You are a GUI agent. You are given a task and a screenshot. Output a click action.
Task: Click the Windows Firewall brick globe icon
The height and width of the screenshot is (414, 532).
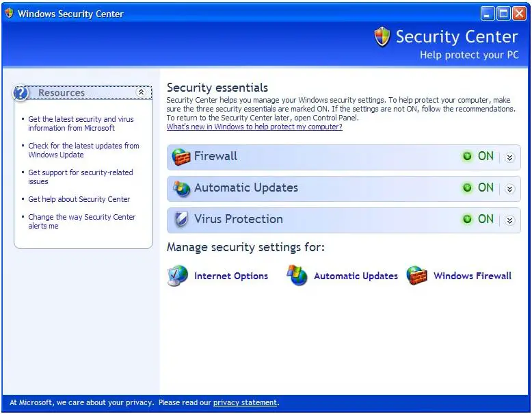coord(416,276)
